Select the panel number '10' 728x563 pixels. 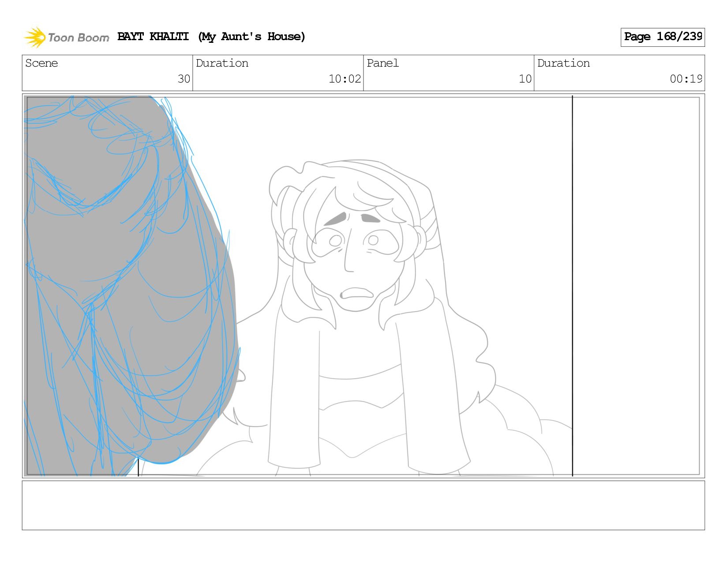click(x=525, y=79)
